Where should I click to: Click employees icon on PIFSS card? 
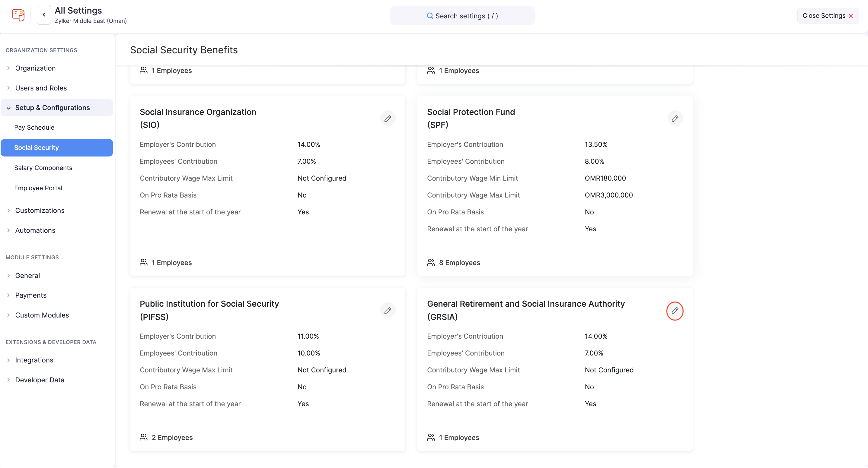[144, 437]
